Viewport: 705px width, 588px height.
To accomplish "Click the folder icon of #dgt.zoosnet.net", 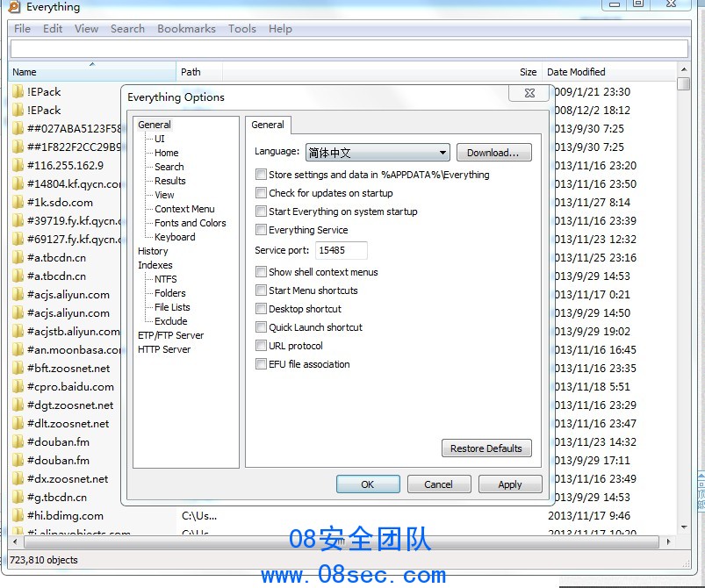I will 18,405.
